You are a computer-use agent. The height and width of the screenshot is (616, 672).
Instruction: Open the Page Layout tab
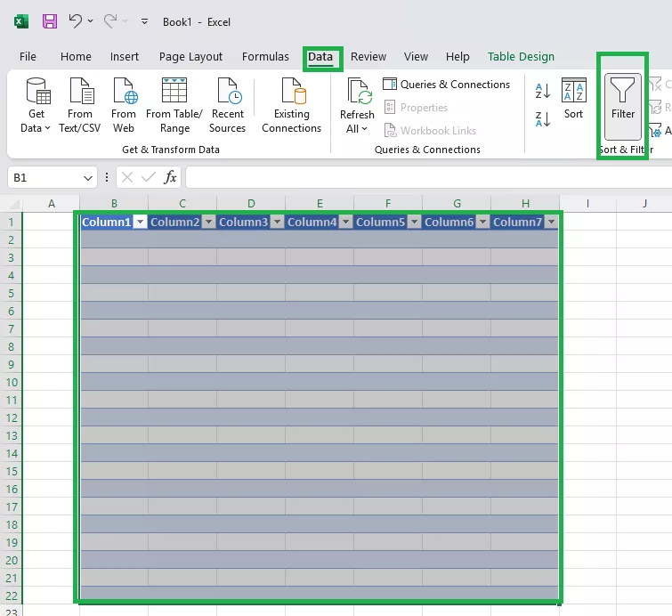click(x=190, y=57)
